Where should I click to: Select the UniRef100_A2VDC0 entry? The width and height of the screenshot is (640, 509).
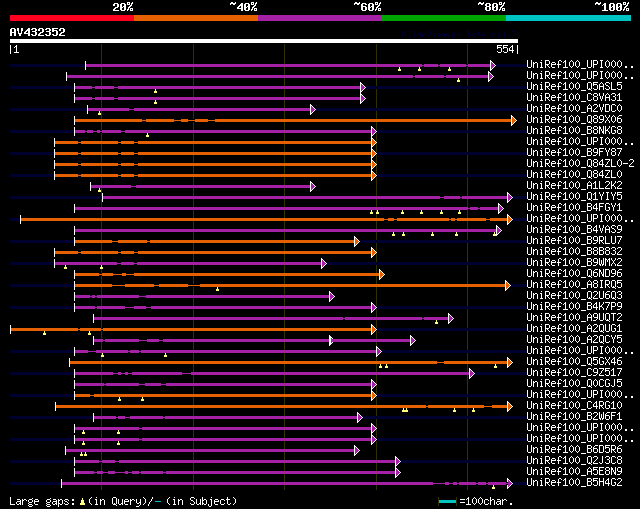(574, 109)
